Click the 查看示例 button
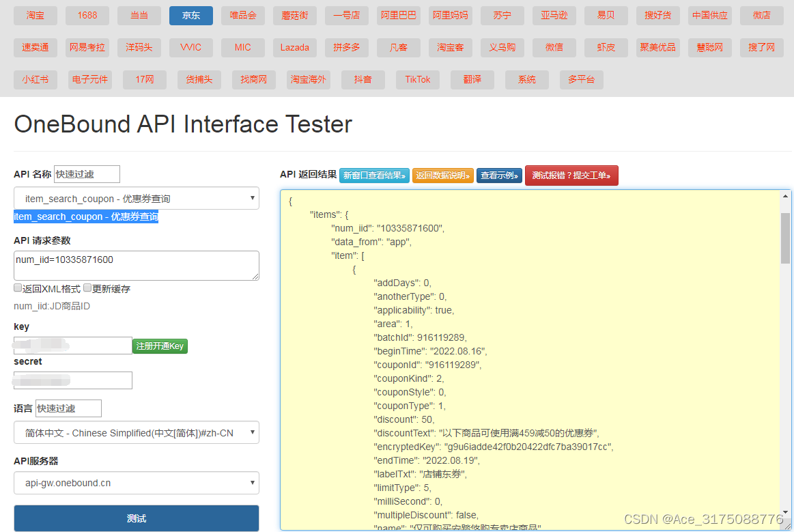Screen dimensions: 794x532 pyautogui.click(x=499, y=176)
